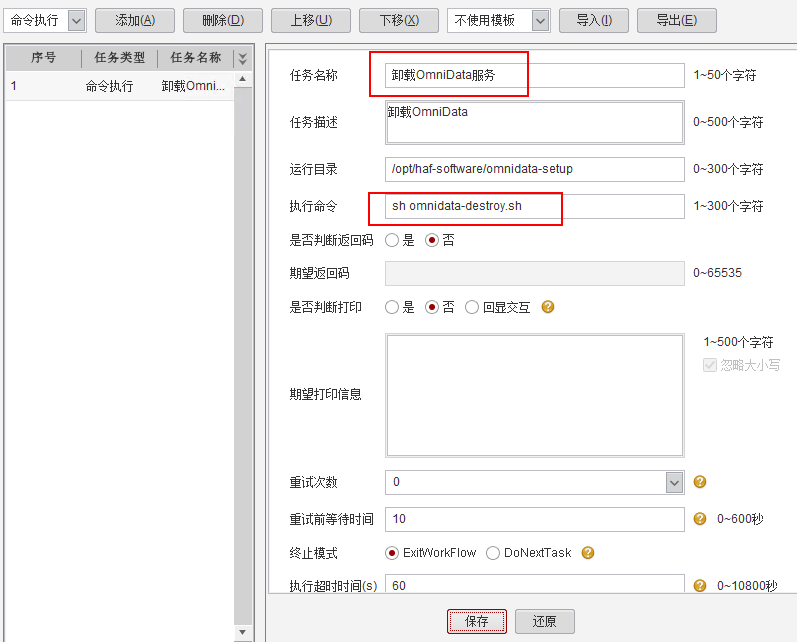Screen dimensions: 797x642
Task: Open help icon beside 执行超时时间
Action: pos(700,586)
